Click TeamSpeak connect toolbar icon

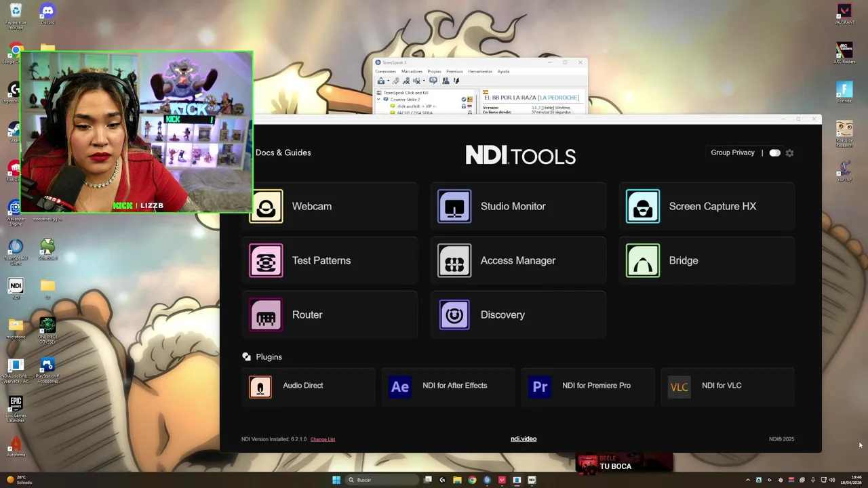click(x=381, y=81)
